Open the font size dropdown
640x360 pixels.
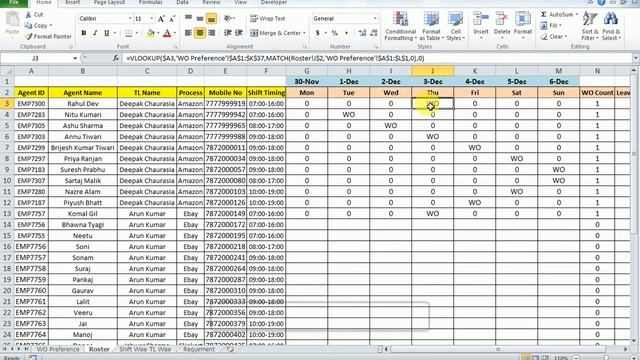[152, 19]
